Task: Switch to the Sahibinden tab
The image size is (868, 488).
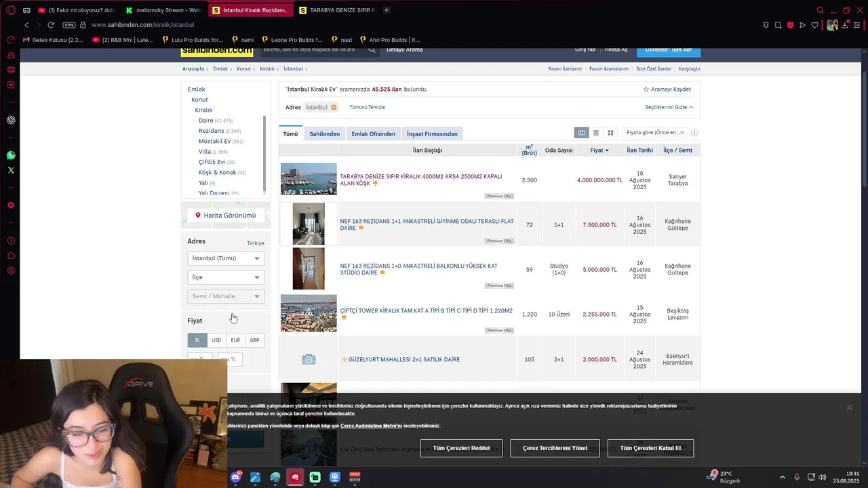Action: tap(325, 134)
